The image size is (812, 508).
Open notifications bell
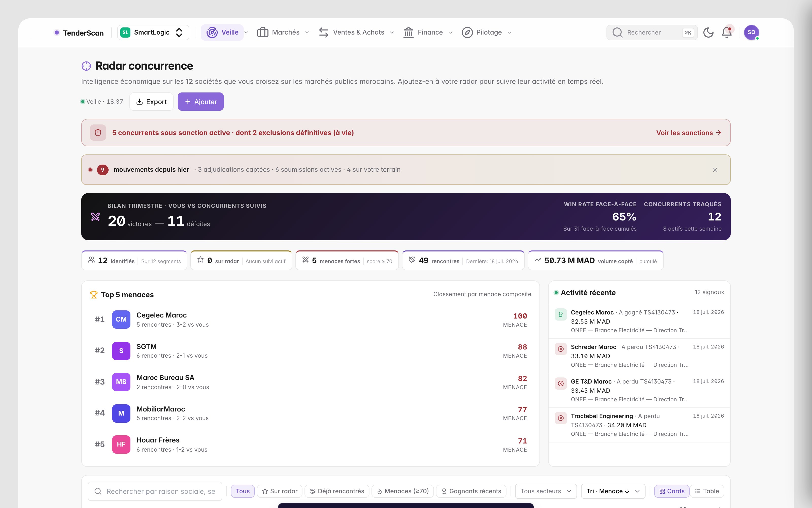[727, 33]
